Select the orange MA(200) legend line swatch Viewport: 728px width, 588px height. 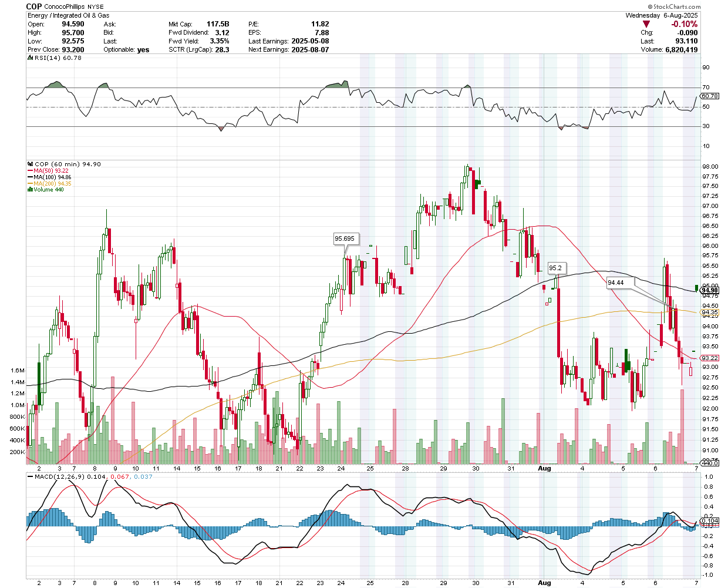pyautogui.click(x=31, y=184)
